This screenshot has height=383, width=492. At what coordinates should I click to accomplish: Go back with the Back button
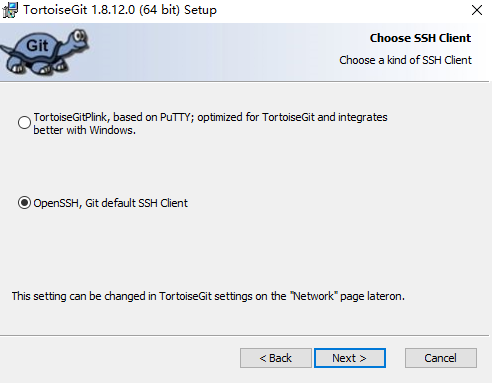tap(276, 358)
